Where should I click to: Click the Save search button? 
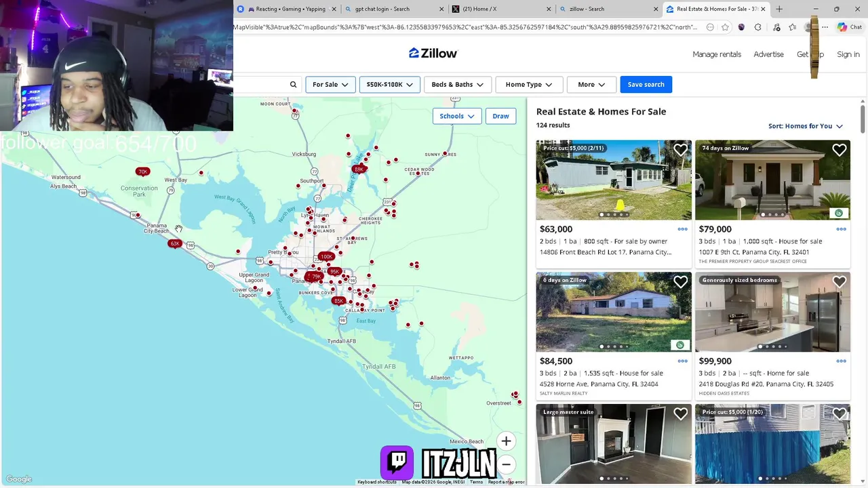[646, 85]
